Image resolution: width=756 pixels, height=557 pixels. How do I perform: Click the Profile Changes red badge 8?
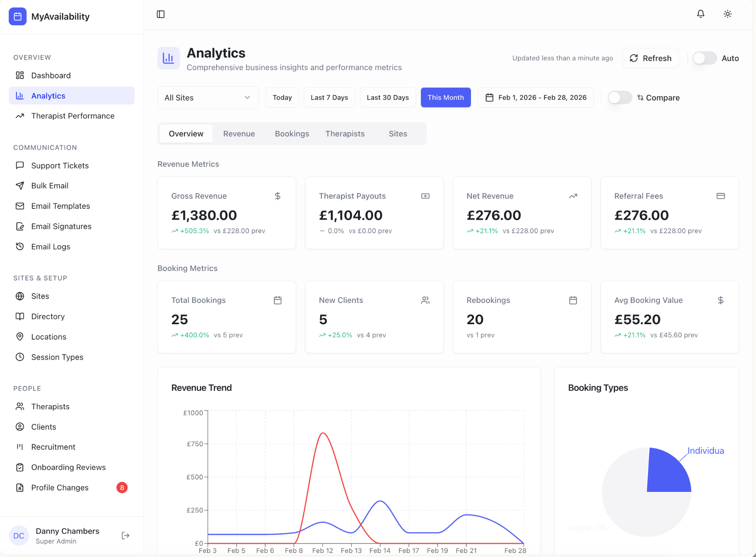122,488
